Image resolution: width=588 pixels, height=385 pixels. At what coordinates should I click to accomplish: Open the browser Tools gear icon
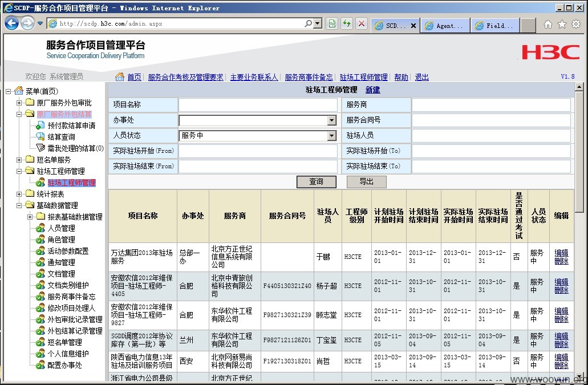575,25
